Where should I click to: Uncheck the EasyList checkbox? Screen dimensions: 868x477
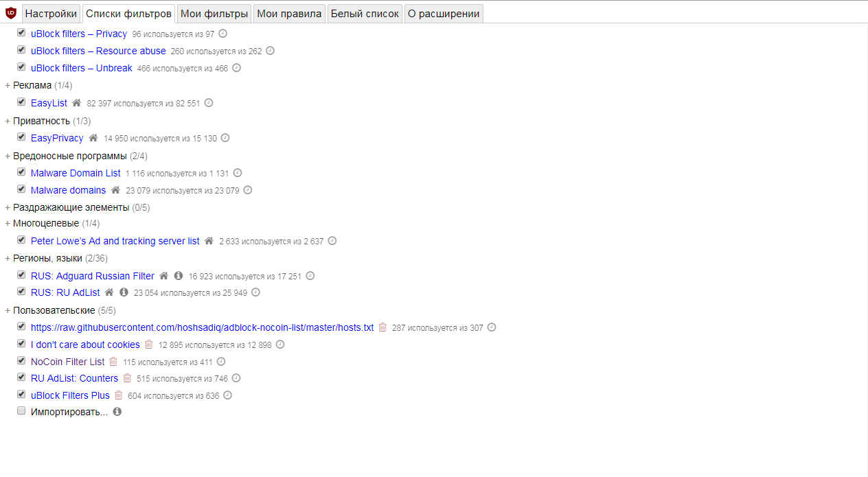[x=21, y=102]
